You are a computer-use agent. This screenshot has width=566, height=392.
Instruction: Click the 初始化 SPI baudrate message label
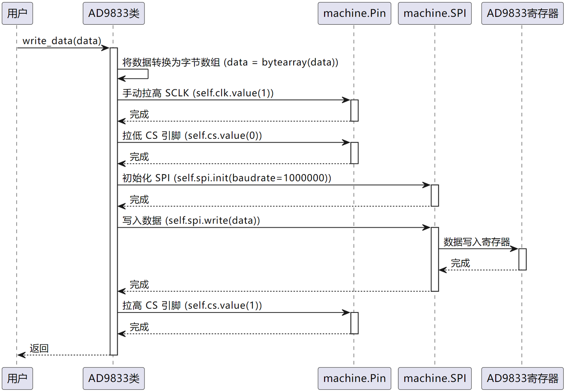point(227,178)
